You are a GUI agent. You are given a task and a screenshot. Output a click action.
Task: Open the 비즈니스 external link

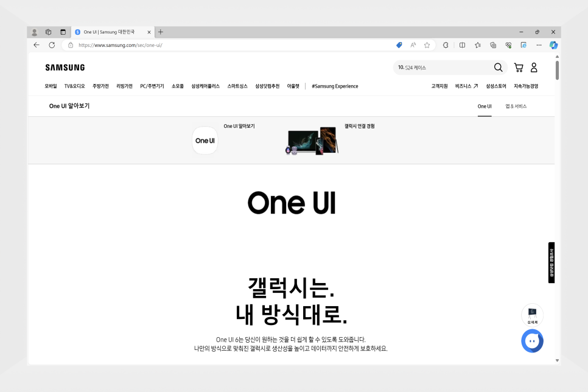click(466, 86)
